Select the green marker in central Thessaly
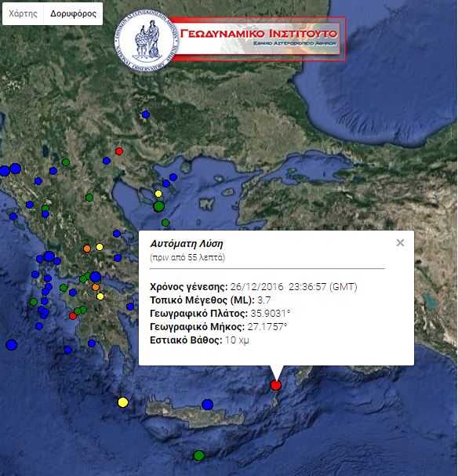Viewport: 458px width, 476px height. point(89,198)
